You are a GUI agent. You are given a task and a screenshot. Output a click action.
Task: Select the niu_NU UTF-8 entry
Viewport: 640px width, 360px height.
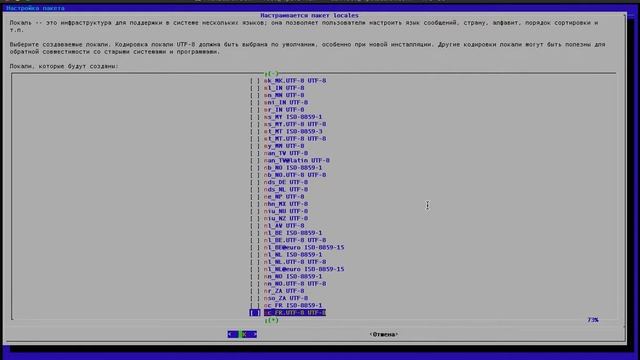[x=279, y=211]
